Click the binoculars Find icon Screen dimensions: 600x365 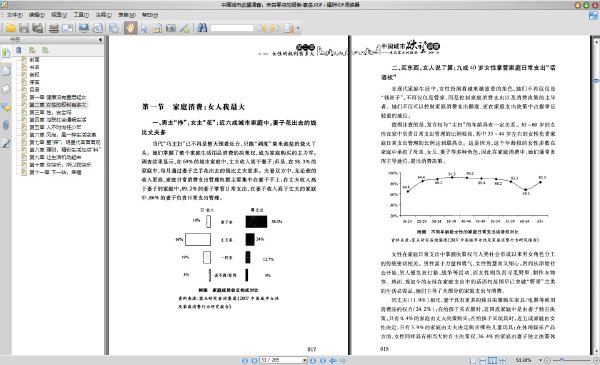202,28
